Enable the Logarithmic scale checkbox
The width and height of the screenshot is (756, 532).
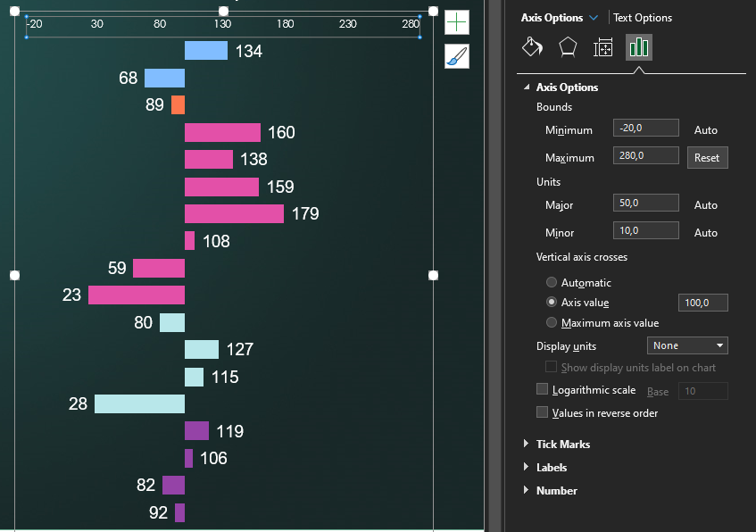(x=542, y=389)
